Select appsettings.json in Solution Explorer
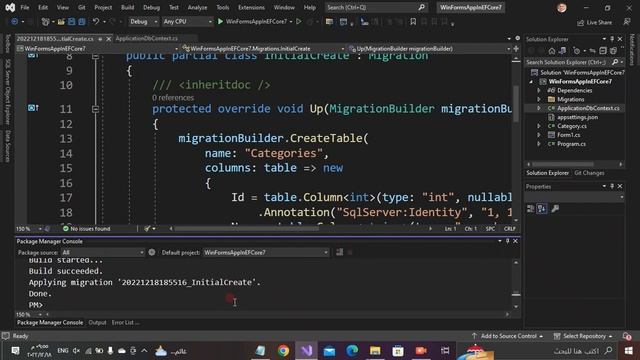 pos(577,117)
